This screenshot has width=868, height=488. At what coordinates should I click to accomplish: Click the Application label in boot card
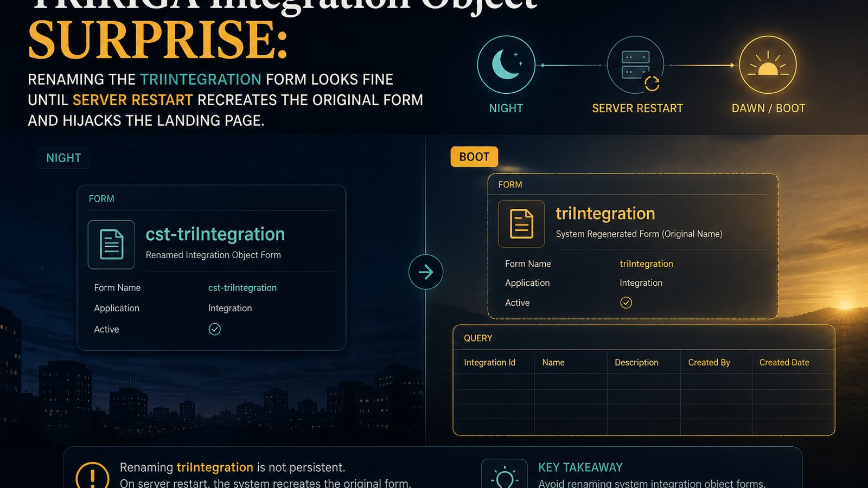[x=527, y=282]
